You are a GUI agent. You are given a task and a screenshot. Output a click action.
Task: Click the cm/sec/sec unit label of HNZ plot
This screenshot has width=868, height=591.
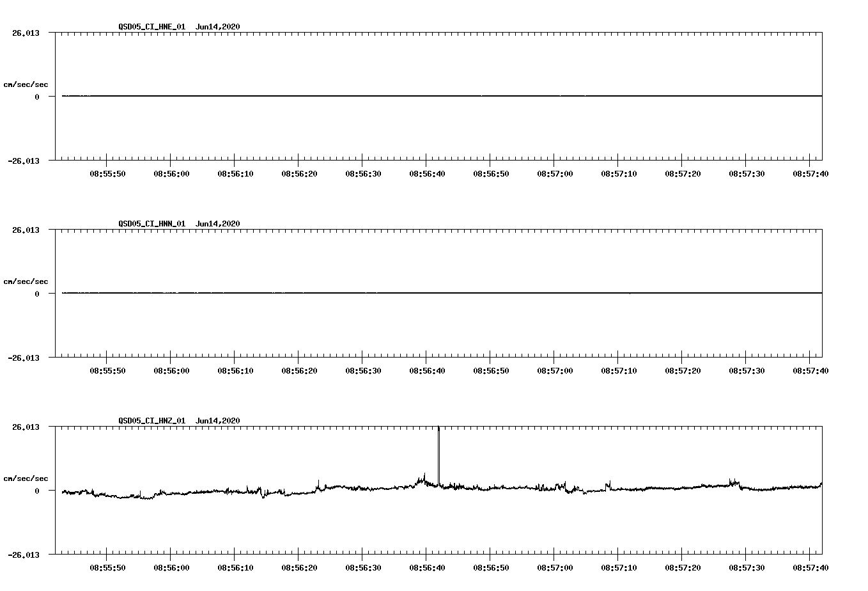26,479
